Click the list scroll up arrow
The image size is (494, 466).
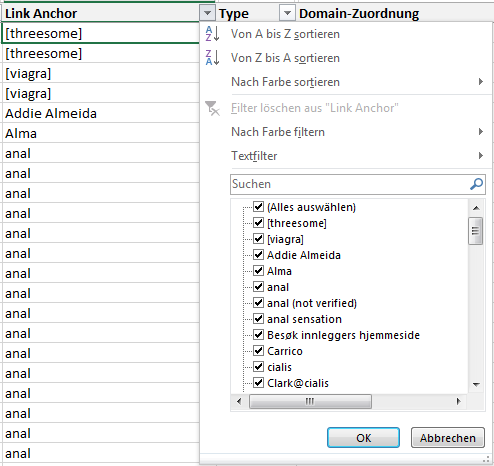[476, 208]
